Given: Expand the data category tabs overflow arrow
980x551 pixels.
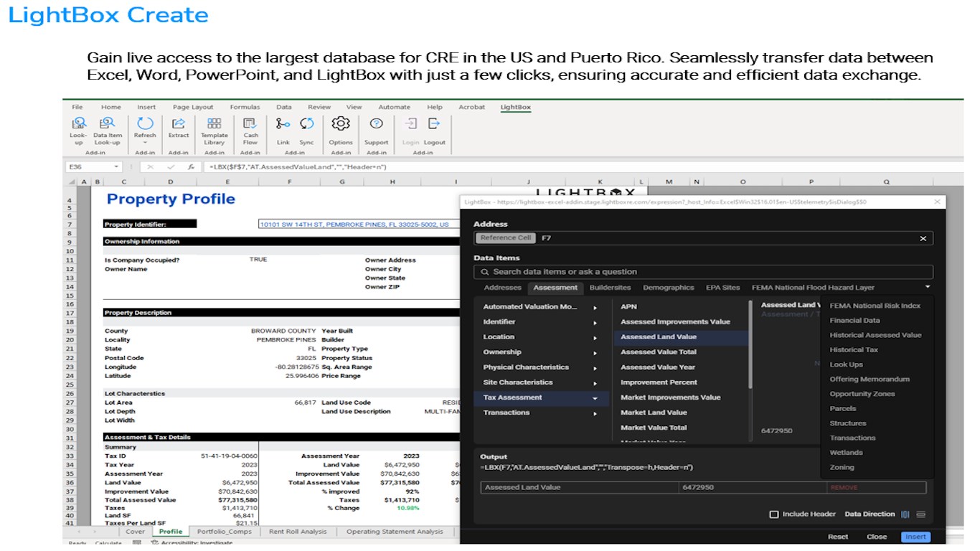Looking at the screenshot, I should (x=928, y=287).
